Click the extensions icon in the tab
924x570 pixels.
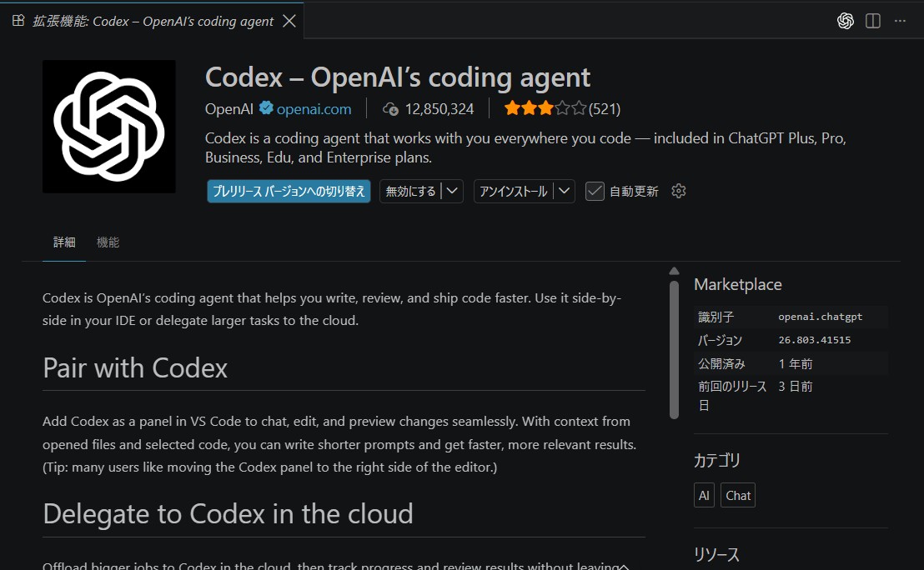click(x=18, y=21)
